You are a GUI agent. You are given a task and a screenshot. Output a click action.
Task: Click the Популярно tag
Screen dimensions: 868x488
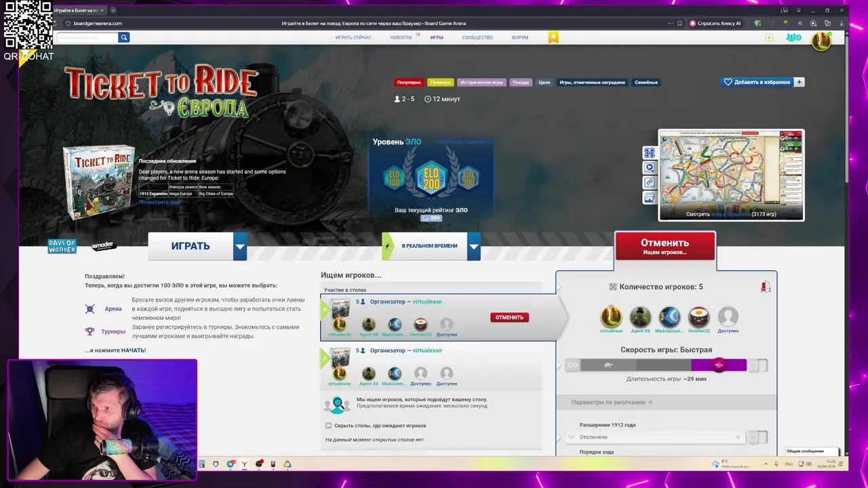pos(409,82)
